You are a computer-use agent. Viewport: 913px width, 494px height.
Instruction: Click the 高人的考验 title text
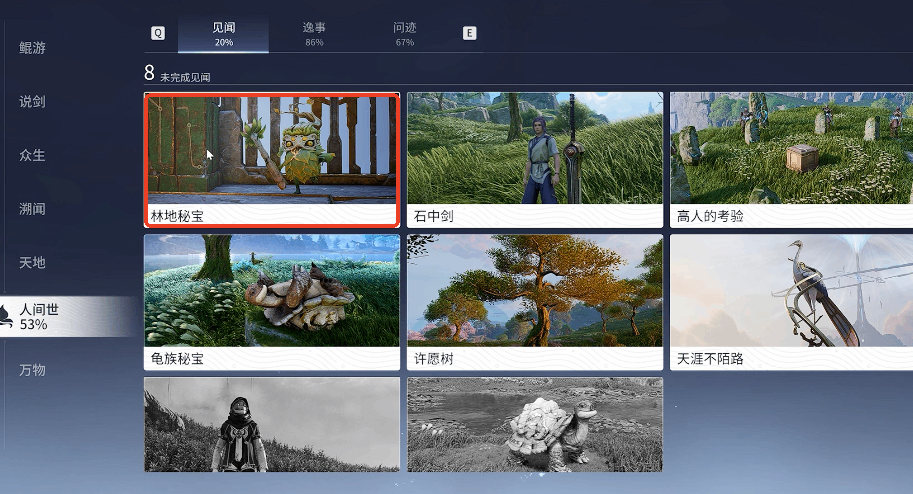click(x=710, y=216)
